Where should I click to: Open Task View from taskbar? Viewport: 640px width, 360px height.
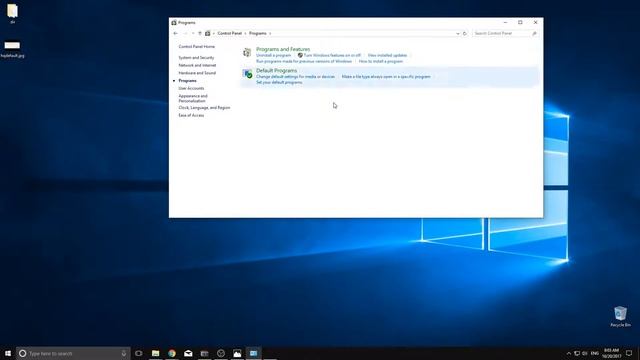[x=139, y=353]
